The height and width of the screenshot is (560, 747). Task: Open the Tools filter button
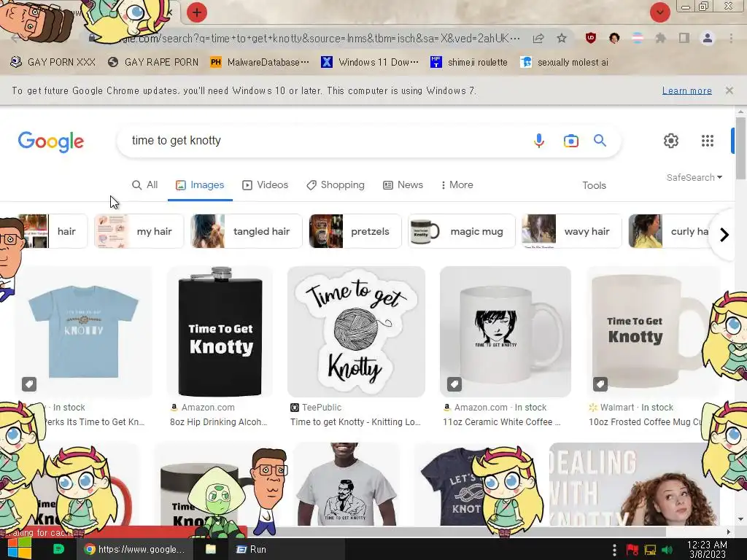[594, 185]
